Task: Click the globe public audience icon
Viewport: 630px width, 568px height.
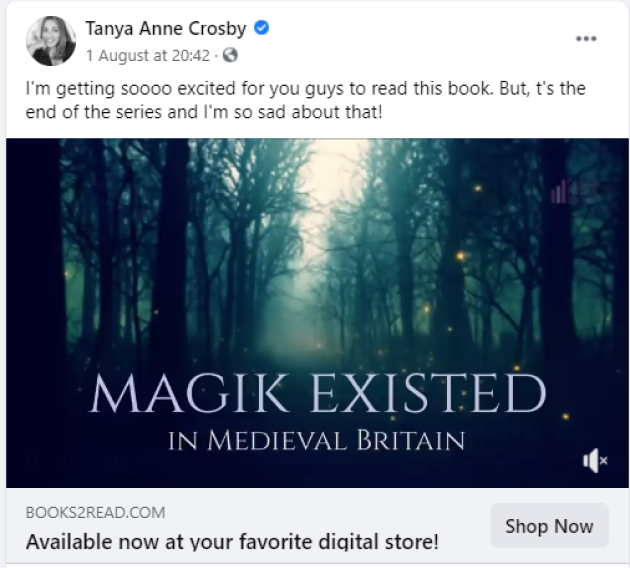Action: (x=230, y=55)
